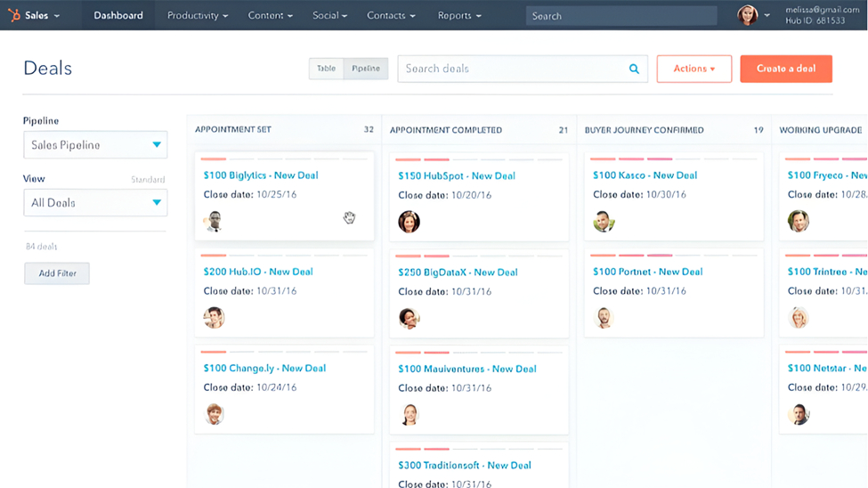
Task: Open the Social menu
Action: (329, 15)
